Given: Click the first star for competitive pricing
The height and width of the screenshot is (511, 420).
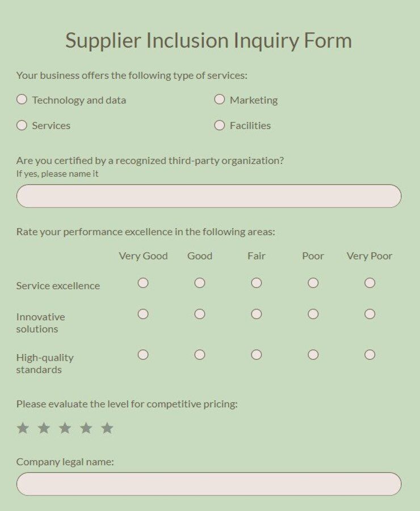Looking at the screenshot, I should click(23, 428).
